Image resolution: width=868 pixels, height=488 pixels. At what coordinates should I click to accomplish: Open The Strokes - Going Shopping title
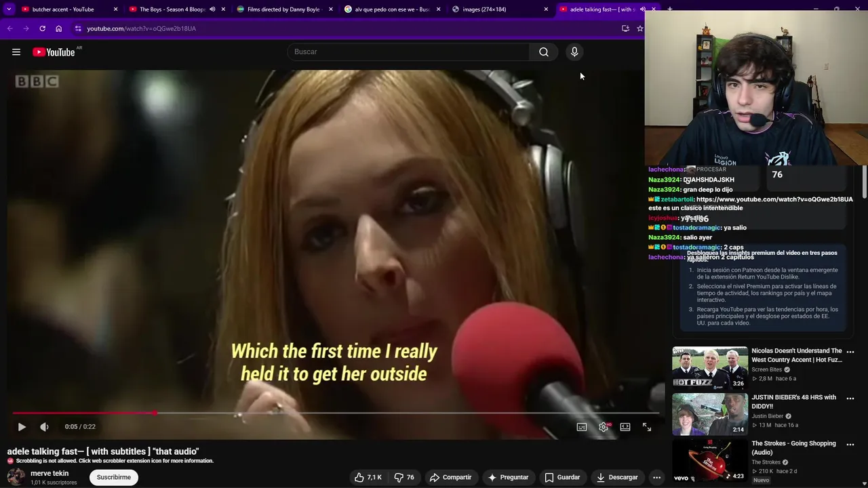793,447
